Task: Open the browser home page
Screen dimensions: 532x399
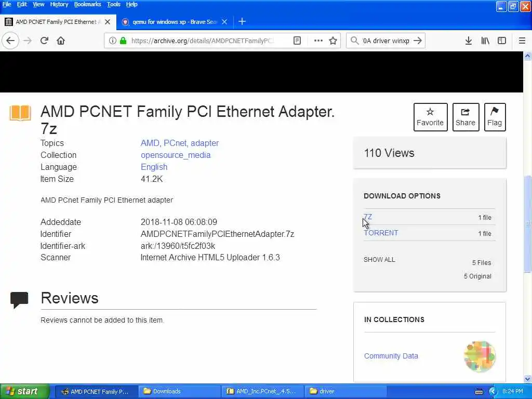Action: click(61, 41)
